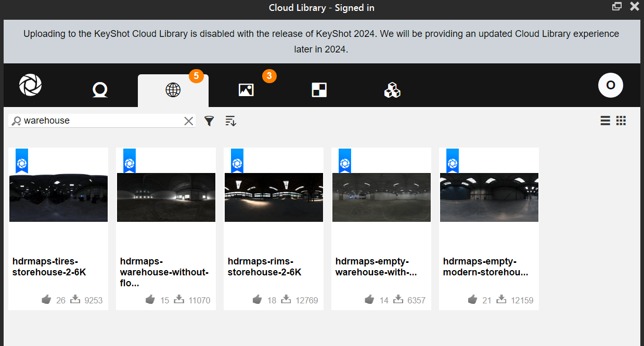This screenshot has height=346, width=644.
Task: Open the user profile avatar O
Action: coord(611,85)
